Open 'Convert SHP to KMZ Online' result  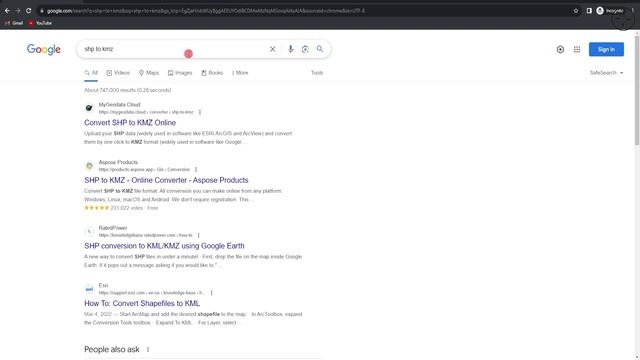click(130, 122)
